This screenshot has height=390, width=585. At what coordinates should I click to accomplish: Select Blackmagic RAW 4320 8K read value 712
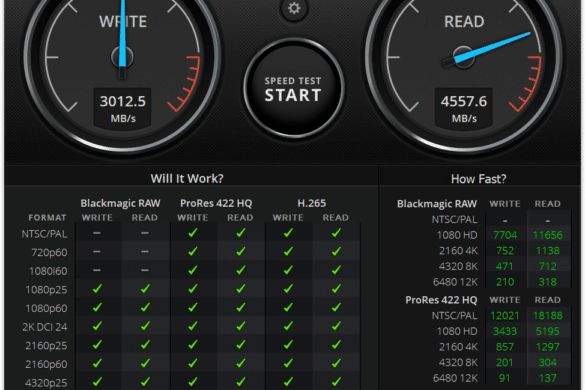tap(547, 266)
